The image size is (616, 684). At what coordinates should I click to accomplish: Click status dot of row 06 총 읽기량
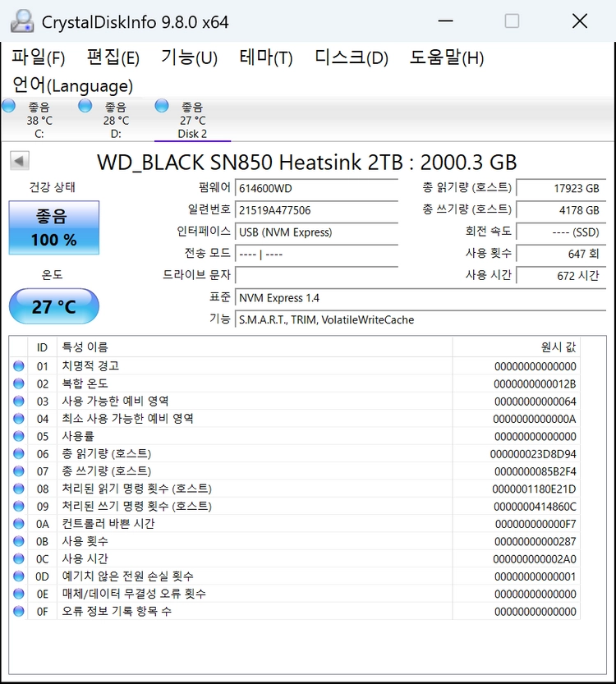tap(19, 453)
